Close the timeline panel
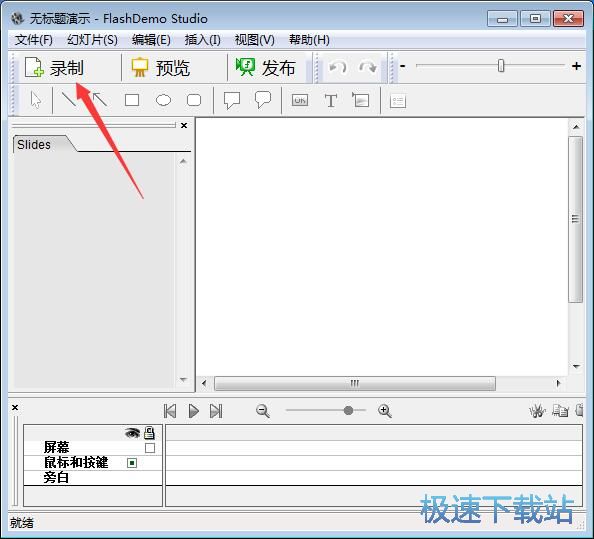Screen dimensions: 594x539 point(15,408)
